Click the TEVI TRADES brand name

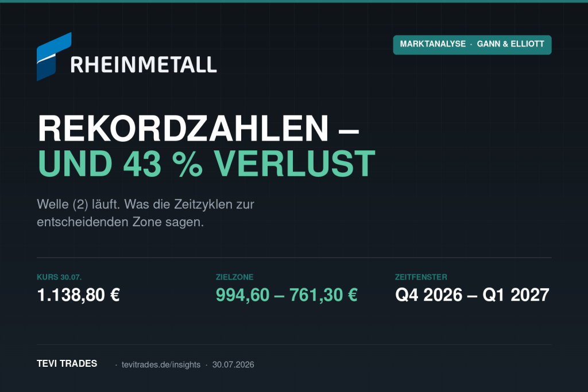[x=67, y=363]
